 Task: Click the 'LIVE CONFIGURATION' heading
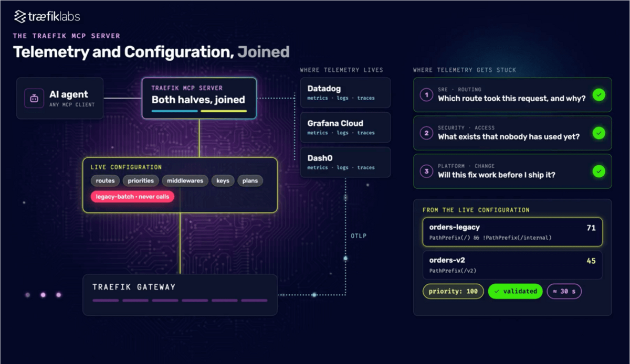(126, 167)
